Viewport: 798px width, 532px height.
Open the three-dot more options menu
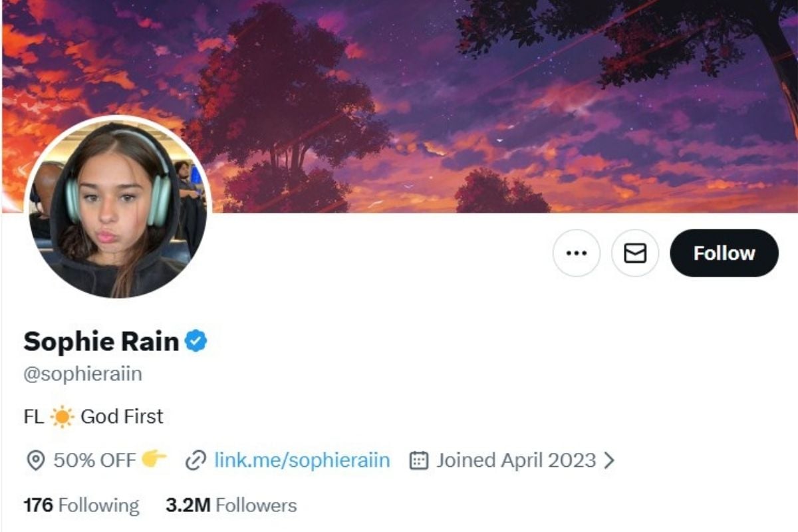click(x=576, y=253)
